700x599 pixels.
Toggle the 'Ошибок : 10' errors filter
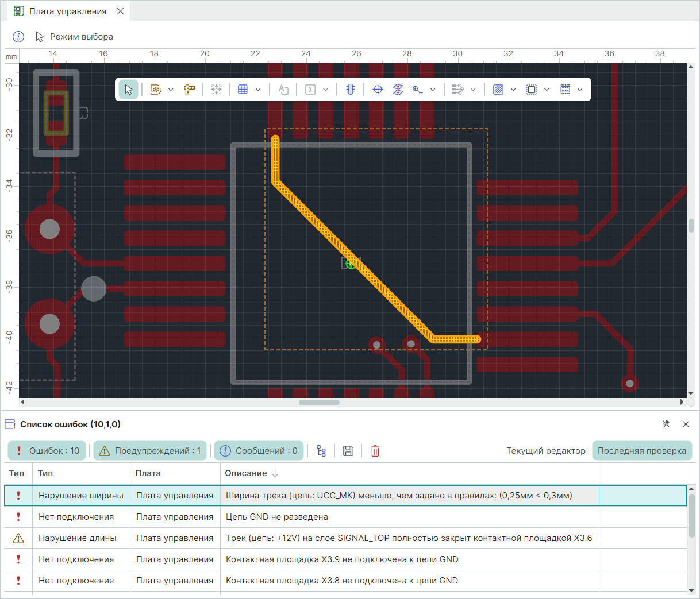click(47, 451)
